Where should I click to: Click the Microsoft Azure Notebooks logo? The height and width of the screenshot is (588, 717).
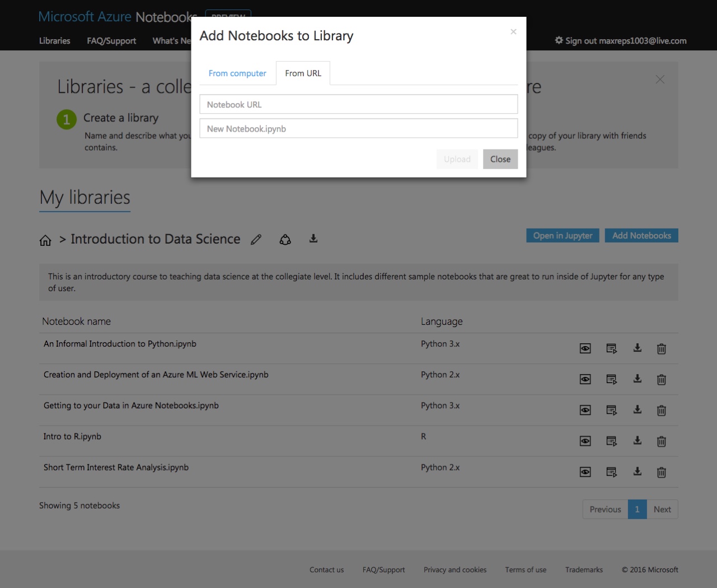[118, 17]
